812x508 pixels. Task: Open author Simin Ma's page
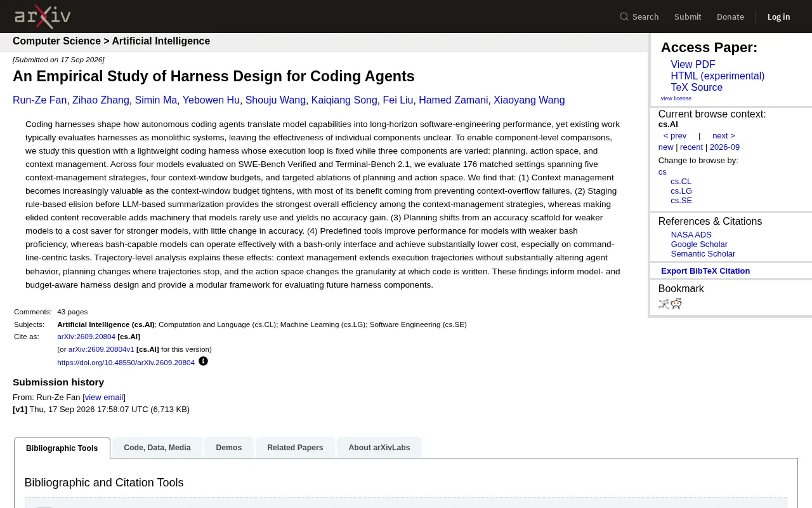156,100
